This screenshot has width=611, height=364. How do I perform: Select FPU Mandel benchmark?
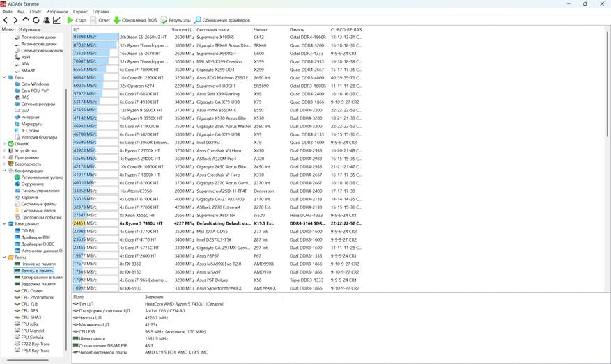click(29, 331)
